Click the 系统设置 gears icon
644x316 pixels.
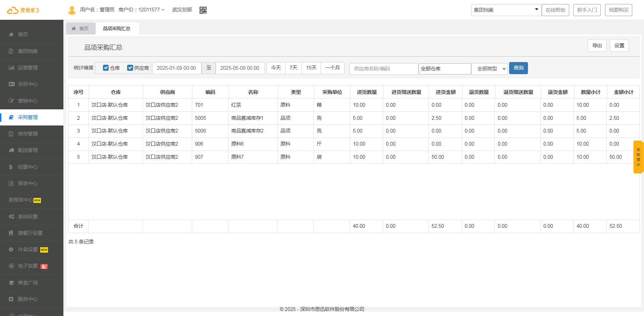point(11,217)
